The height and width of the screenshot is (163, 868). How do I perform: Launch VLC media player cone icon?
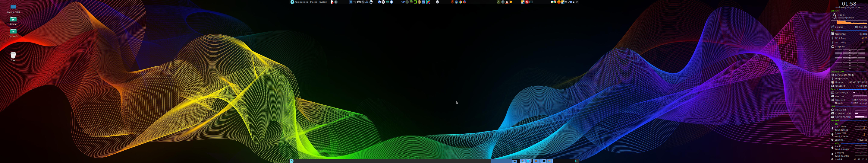507,2
